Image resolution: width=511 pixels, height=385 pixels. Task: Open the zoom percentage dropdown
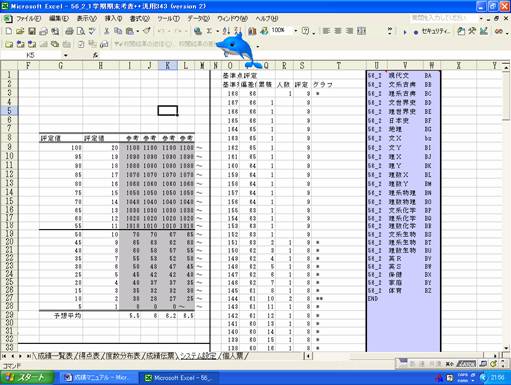pos(295,31)
